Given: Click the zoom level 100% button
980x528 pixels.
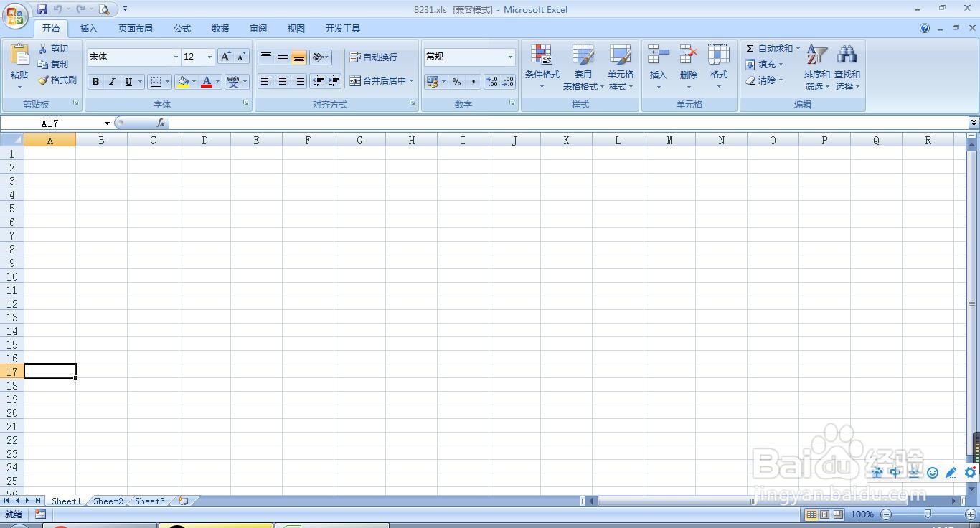Looking at the screenshot, I should tap(862, 514).
